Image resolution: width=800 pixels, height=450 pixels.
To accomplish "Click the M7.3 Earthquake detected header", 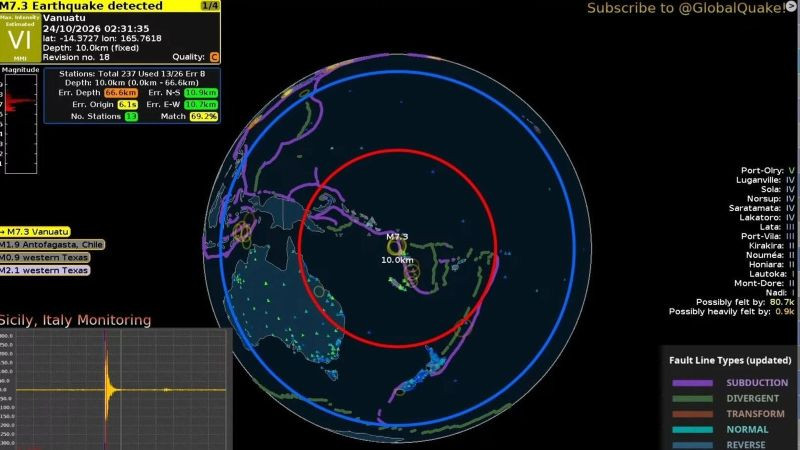I will [x=82, y=6].
